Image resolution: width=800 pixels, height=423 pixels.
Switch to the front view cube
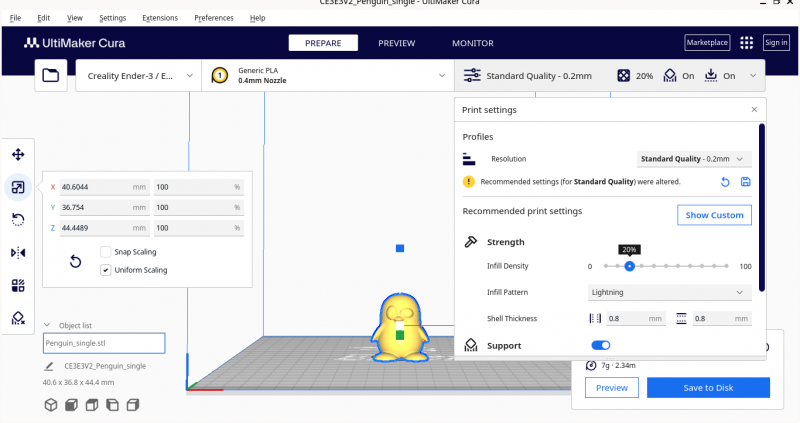click(x=71, y=405)
